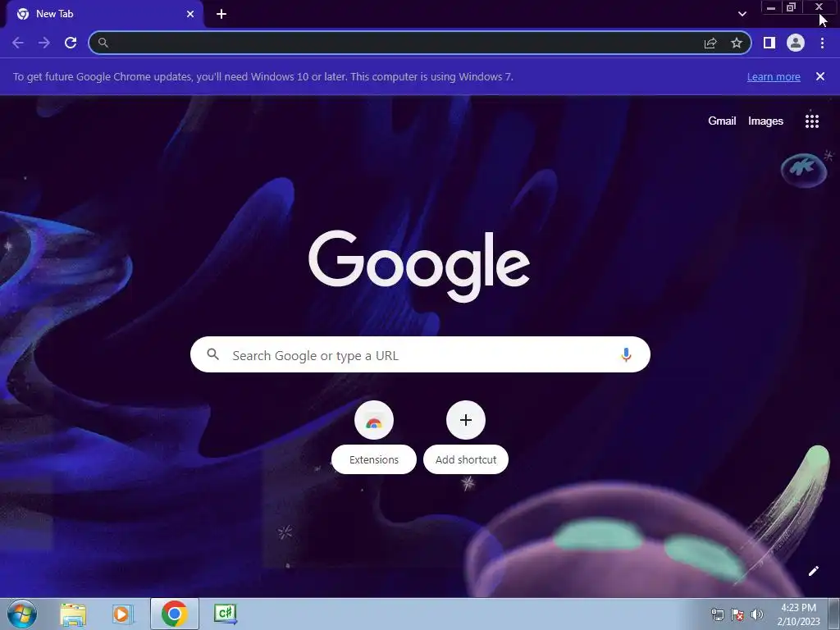The height and width of the screenshot is (630, 840).
Task: Open the Extensions shortcut tile
Action: [374, 420]
